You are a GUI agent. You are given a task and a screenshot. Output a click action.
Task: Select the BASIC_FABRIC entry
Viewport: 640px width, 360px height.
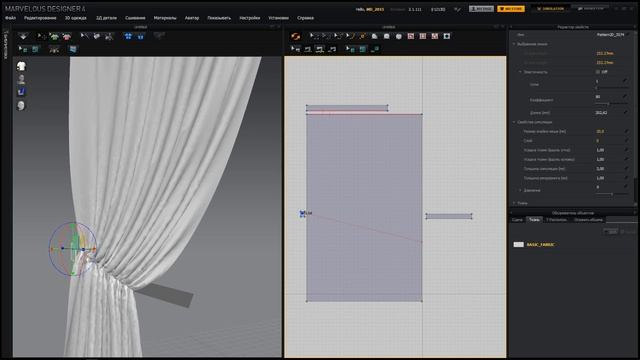coord(540,244)
